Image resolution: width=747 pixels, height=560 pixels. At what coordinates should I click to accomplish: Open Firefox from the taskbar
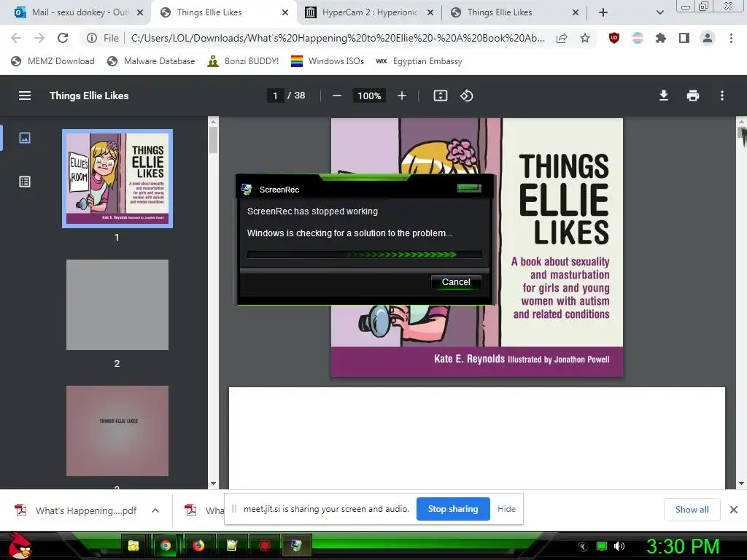(x=198, y=545)
